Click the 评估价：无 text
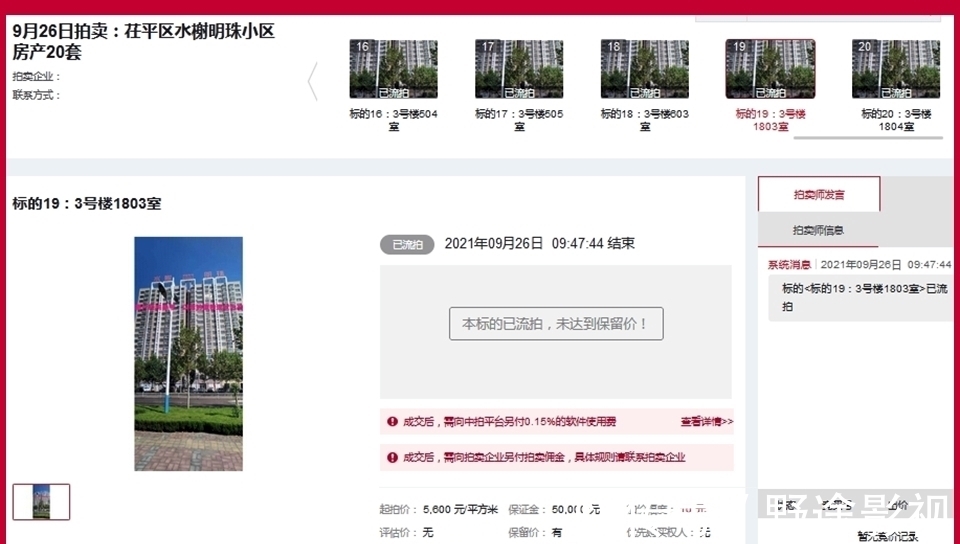This screenshot has width=960, height=544. [407, 532]
